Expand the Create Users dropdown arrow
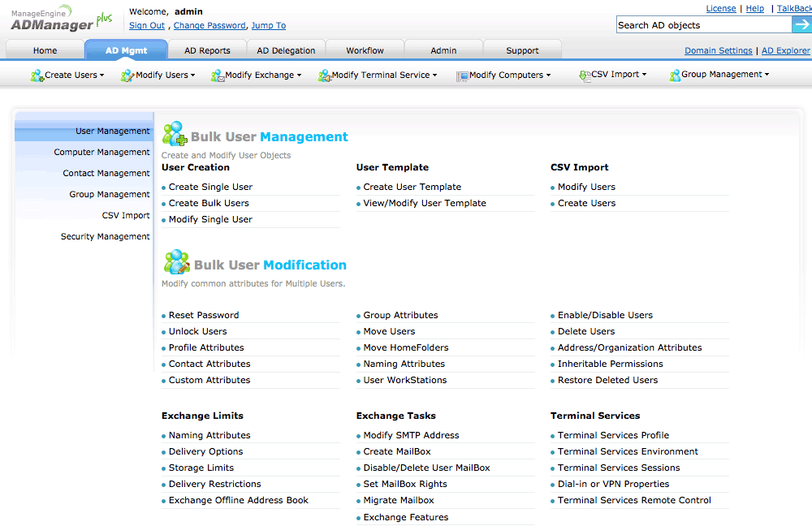 pos(102,75)
